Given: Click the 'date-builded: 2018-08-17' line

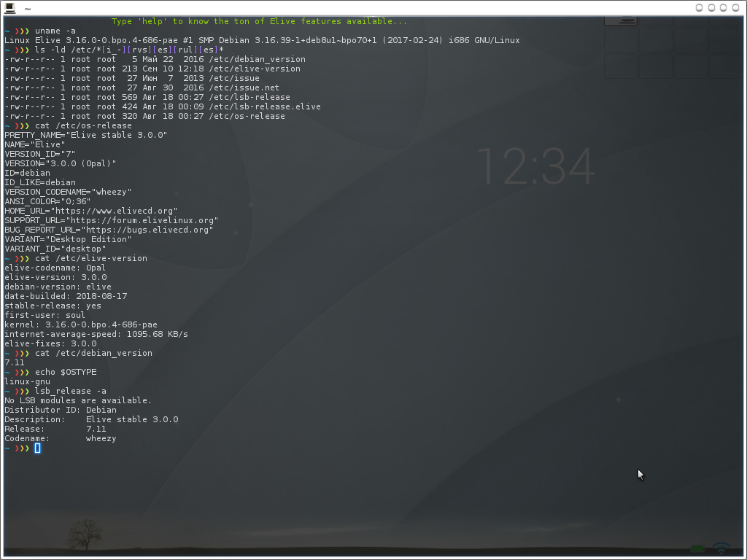Looking at the screenshot, I should point(66,296).
